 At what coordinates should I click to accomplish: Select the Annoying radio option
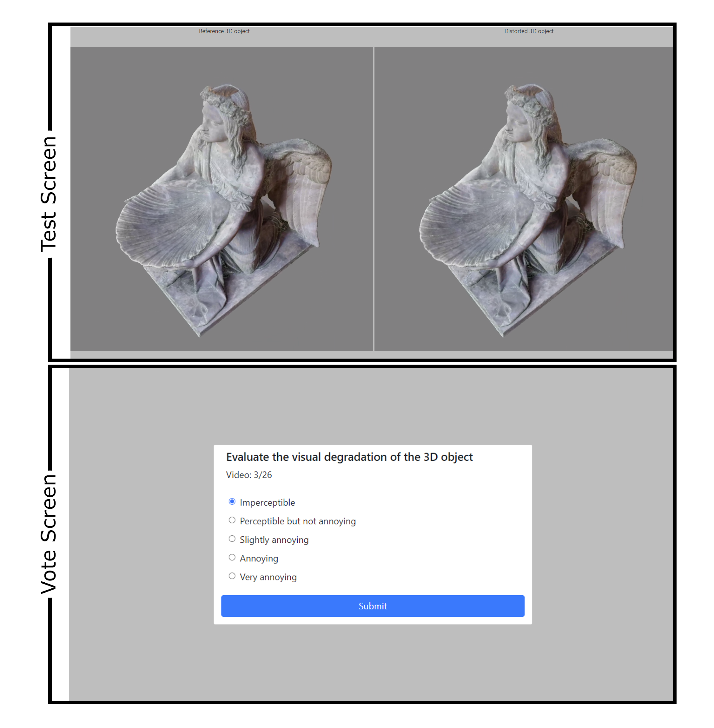tap(232, 557)
